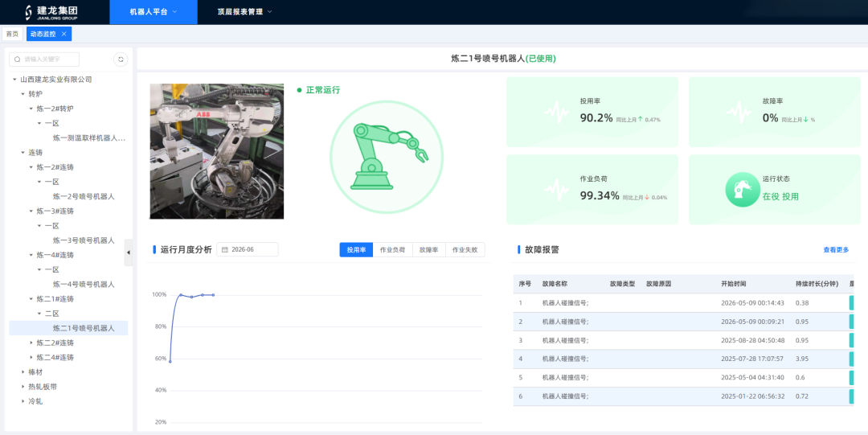Image resolution: width=868 pixels, height=435 pixels.
Task: Close the 动态监控 tab
Action: 63,34
